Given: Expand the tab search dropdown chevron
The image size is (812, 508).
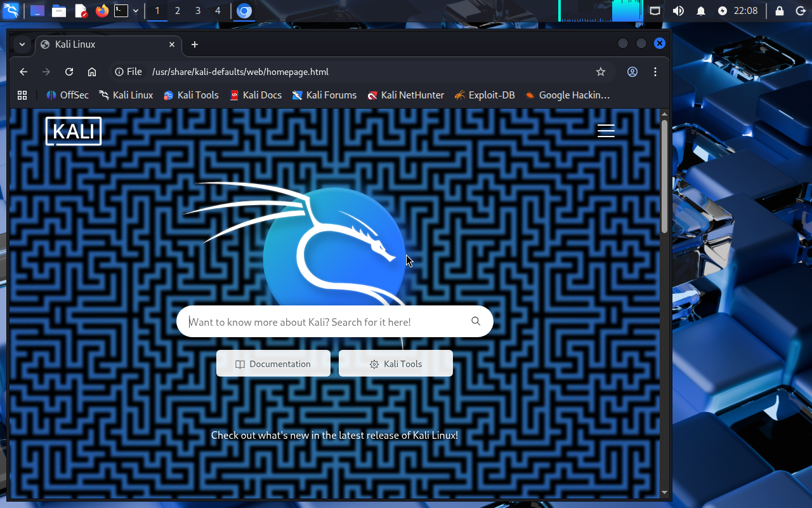Looking at the screenshot, I should pyautogui.click(x=22, y=44).
